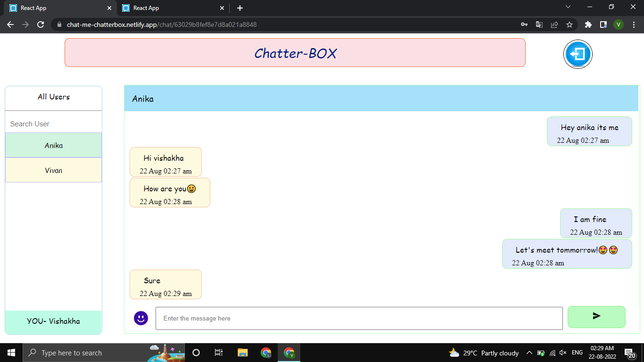This screenshot has height=362, width=644.
Task: Bookmark the page with the star icon
Action: tap(570, 24)
